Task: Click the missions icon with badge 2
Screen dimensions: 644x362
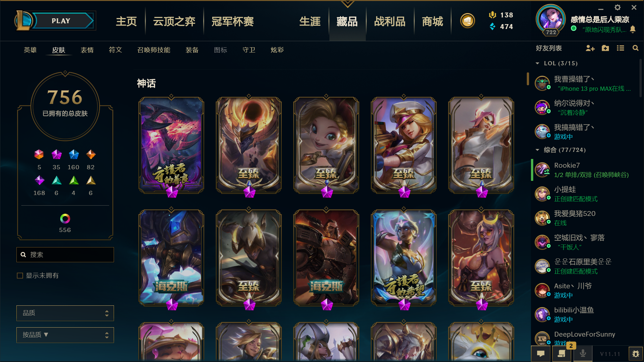Action: pos(561,354)
